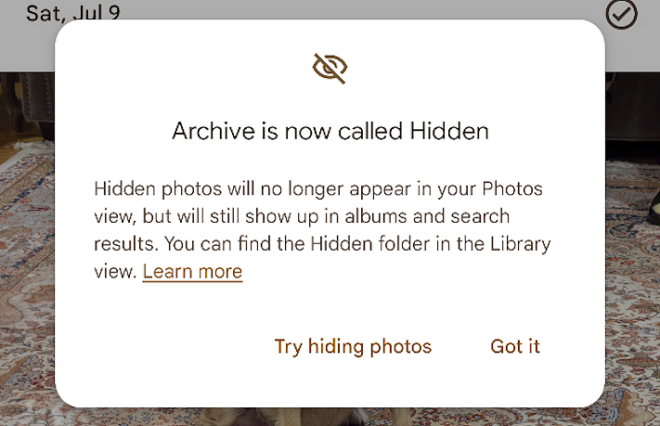Screen dimensions: 660x426
Task: Click the rug photo right of the dialog
Action: 633,295
